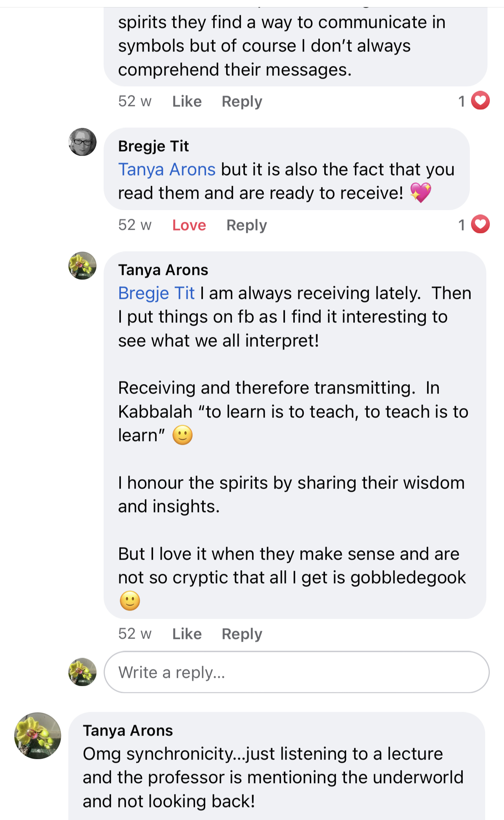Open Tanya Arons name on synchronicity comment

tap(128, 730)
